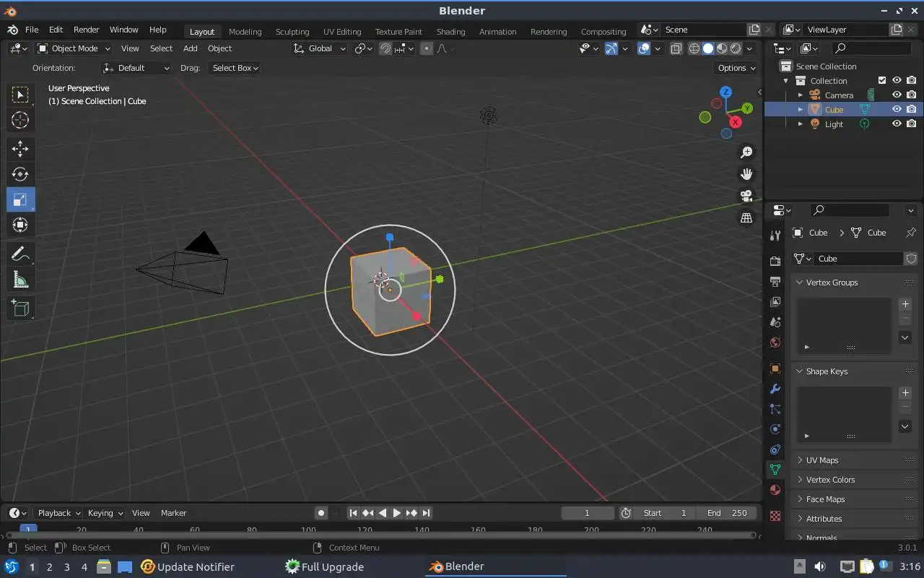Open the Render menu
The width and height of the screenshot is (924, 578).
pyautogui.click(x=86, y=30)
